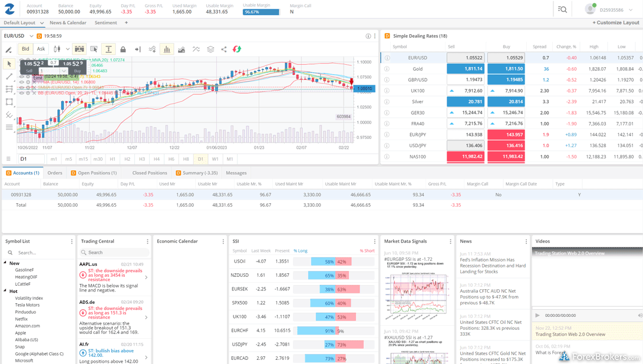This screenshot has height=364, width=643.
Task: Toggle the volume bars indicator button
Action: pyautogui.click(x=167, y=49)
